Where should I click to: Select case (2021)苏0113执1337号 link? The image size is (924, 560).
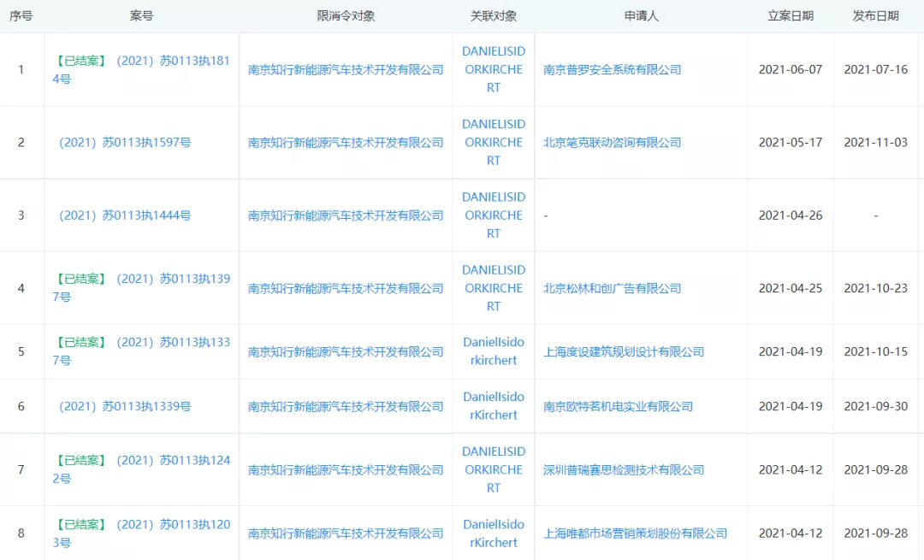pyautogui.click(x=173, y=343)
